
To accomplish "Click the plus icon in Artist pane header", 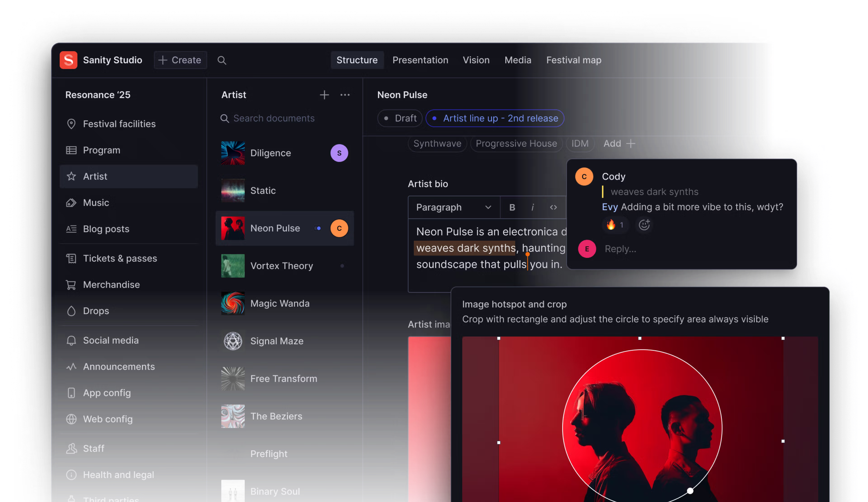I will [x=324, y=95].
